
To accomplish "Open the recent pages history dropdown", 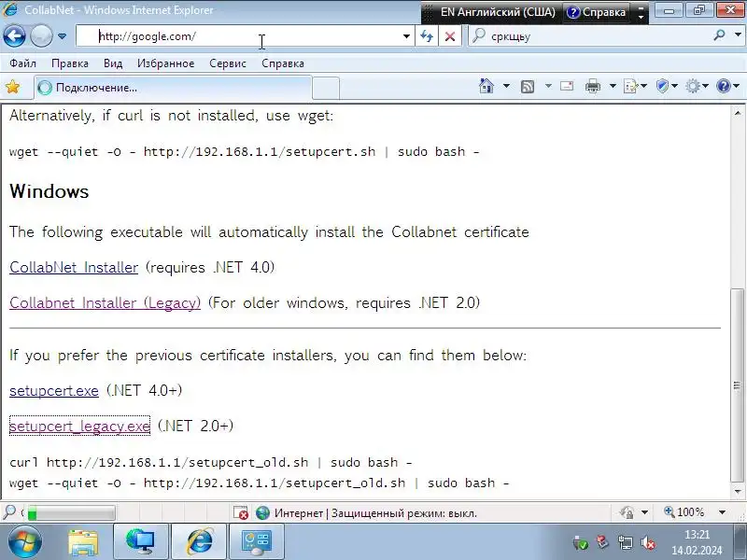I will [62, 36].
